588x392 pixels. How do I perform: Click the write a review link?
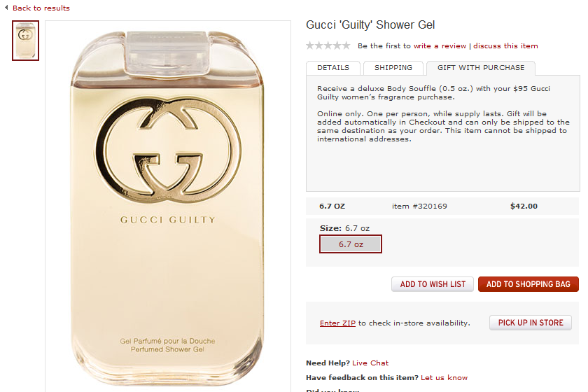(x=440, y=45)
